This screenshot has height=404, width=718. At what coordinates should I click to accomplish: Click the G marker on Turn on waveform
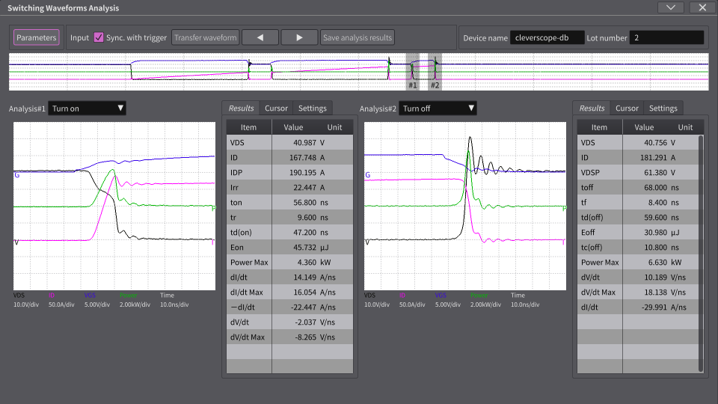(x=17, y=175)
